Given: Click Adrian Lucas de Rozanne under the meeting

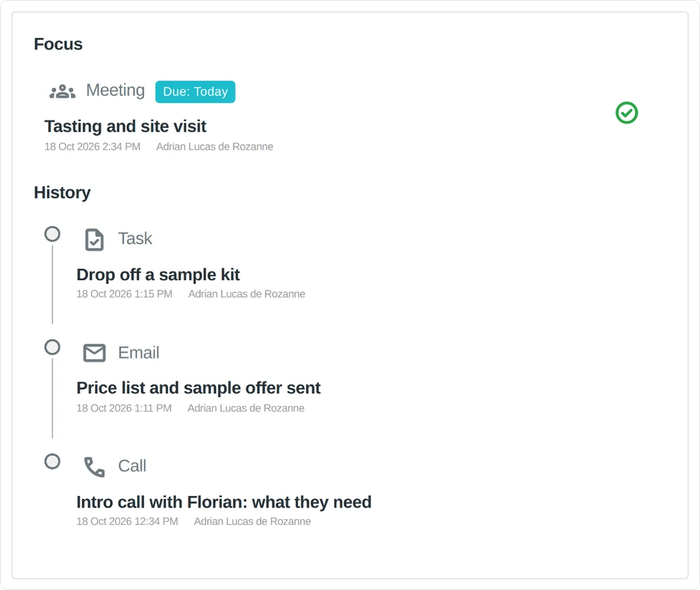Looking at the screenshot, I should point(214,146).
